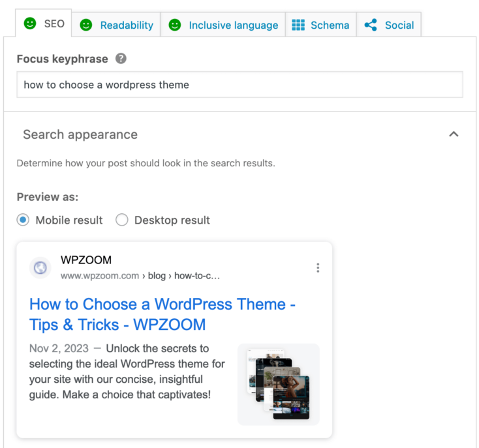Click the Focus keyphrase label
Screen dimensions: 479x448
(62, 59)
